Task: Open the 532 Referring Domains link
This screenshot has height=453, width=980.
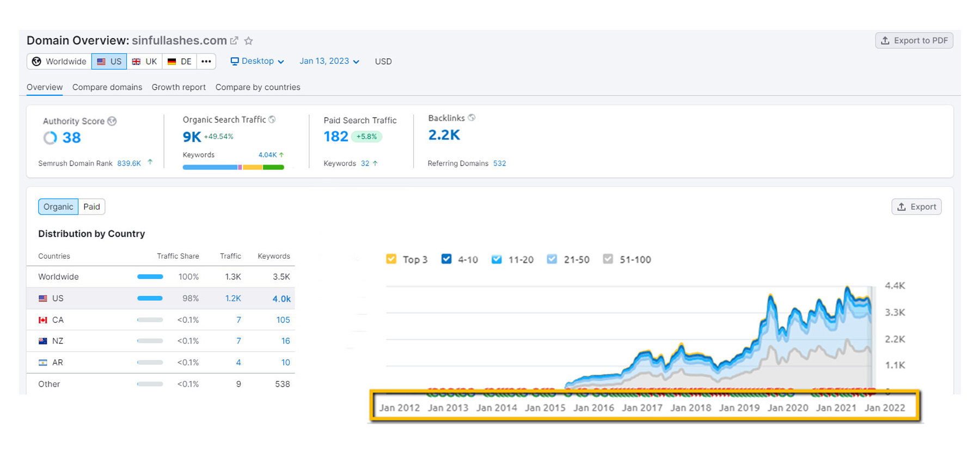Action: coord(499,163)
